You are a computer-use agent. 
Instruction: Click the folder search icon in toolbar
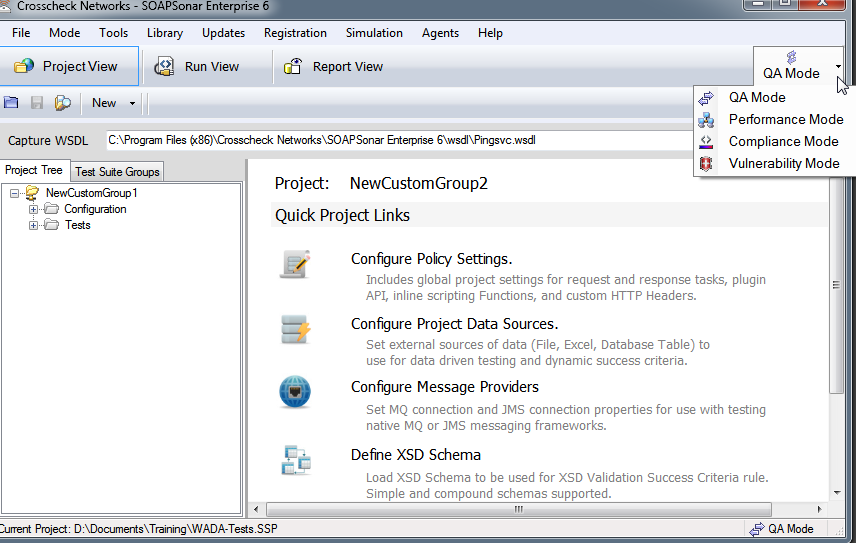tap(63, 103)
